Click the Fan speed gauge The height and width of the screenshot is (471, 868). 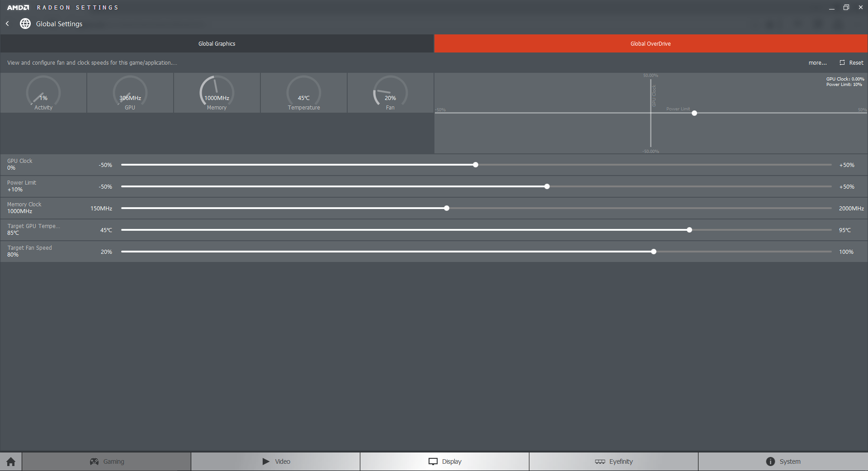coord(391,93)
